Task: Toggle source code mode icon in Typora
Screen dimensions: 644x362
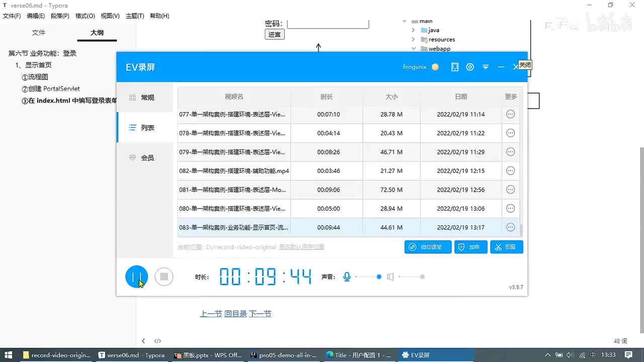Action: [157, 341]
